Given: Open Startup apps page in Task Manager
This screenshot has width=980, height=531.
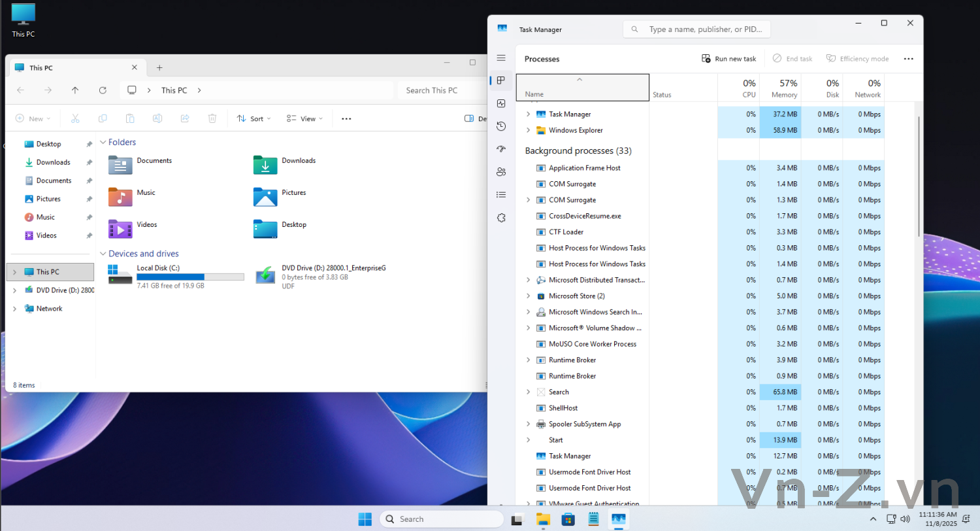Looking at the screenshot, I should pos(501,149).
